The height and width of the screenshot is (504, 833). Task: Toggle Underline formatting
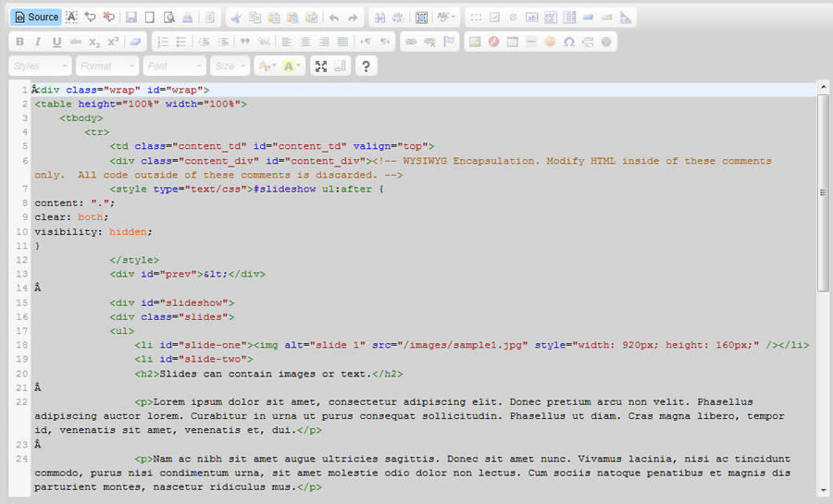[x=56, y=42]
